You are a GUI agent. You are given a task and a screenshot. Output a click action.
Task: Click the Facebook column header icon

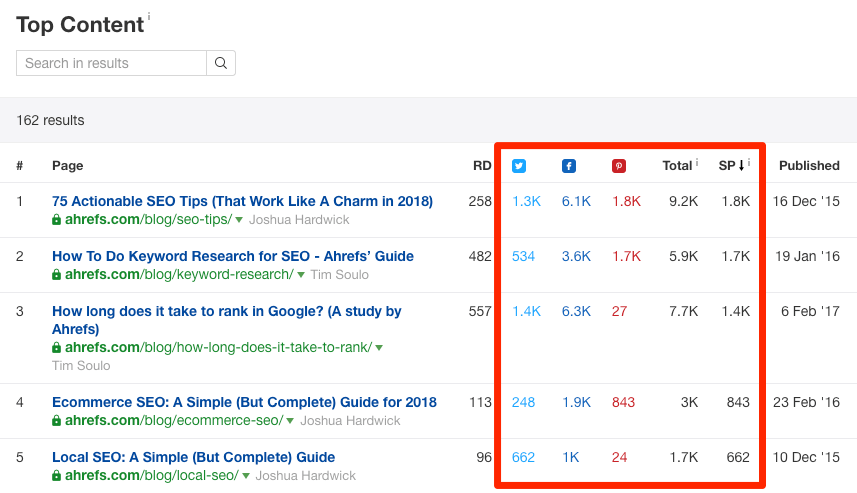pos(568,166)
